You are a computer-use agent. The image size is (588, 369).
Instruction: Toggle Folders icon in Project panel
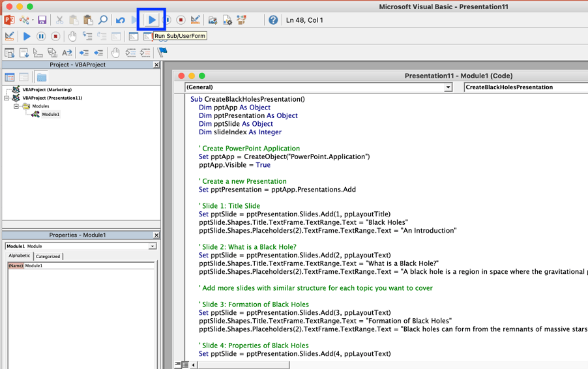42,77
